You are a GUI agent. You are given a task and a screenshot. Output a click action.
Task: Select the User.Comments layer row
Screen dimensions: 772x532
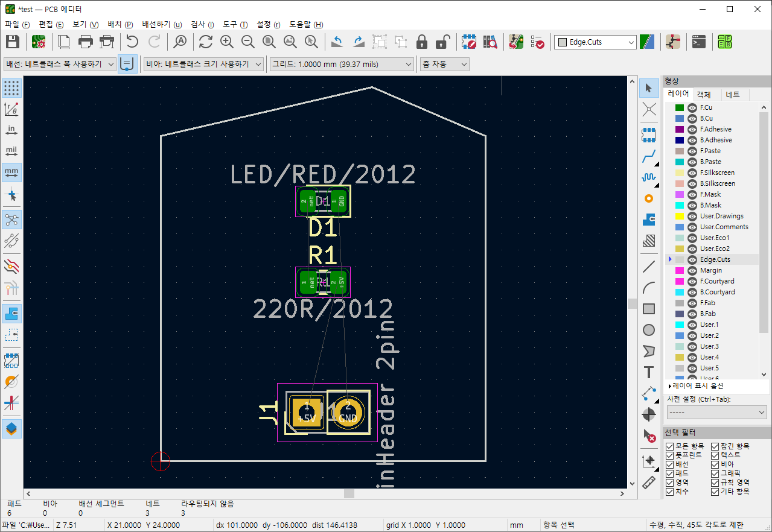712,227
